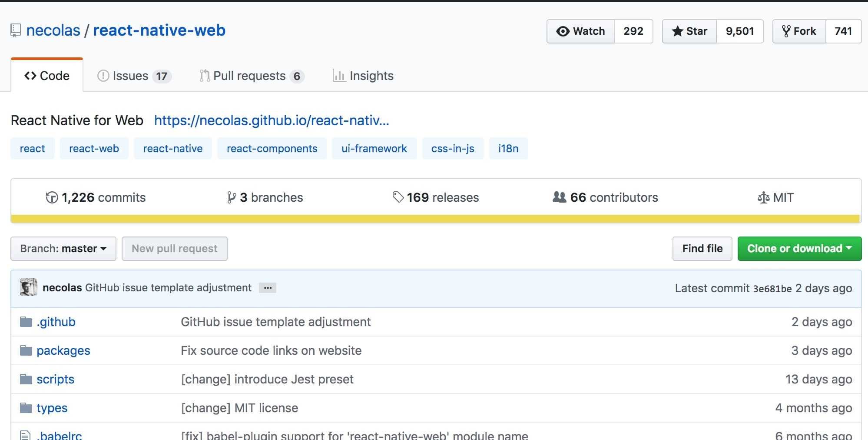
Task: Select the css-in-js topic tag
Action: [453, 149]
